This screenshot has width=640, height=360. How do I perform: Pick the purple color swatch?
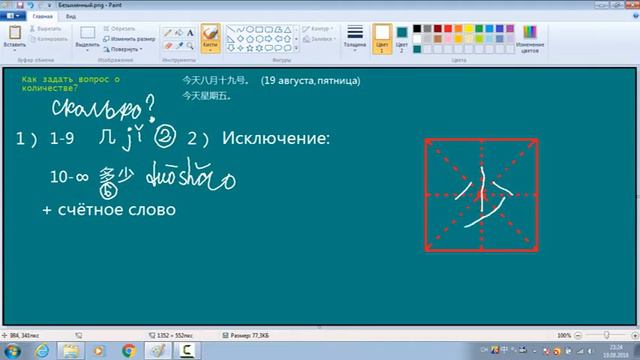(510, 29)
